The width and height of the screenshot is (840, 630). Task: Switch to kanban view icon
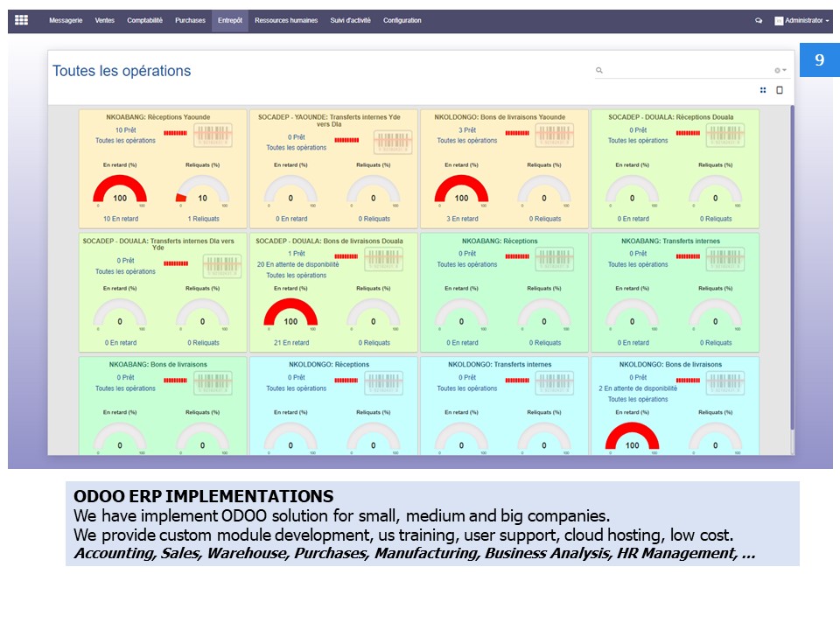click(x=763, y=90)
